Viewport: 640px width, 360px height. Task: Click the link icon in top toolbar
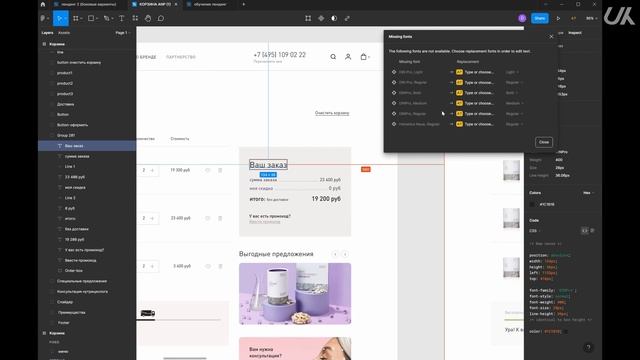(x=347, y=18)
